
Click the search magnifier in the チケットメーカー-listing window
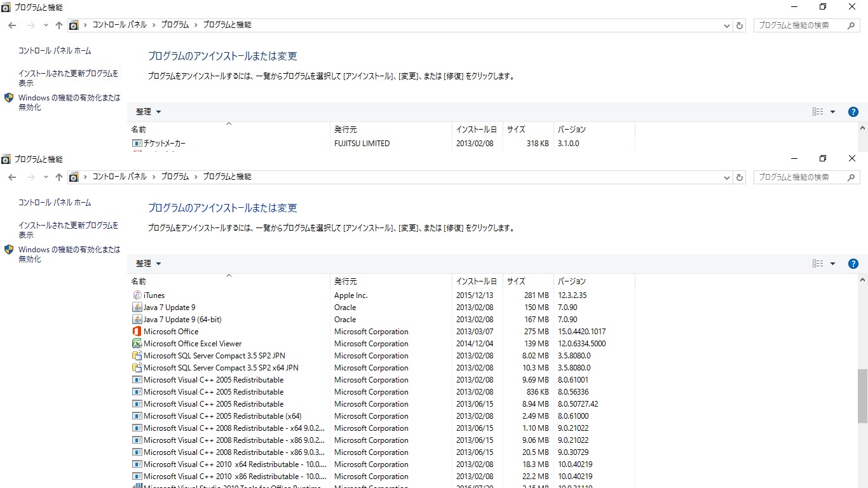pos(852,25)
